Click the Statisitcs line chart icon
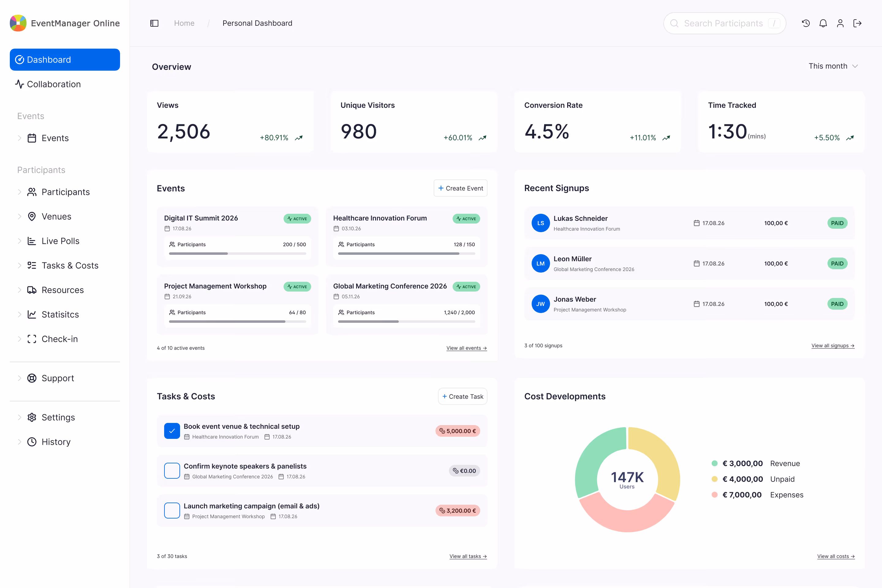 32,314
